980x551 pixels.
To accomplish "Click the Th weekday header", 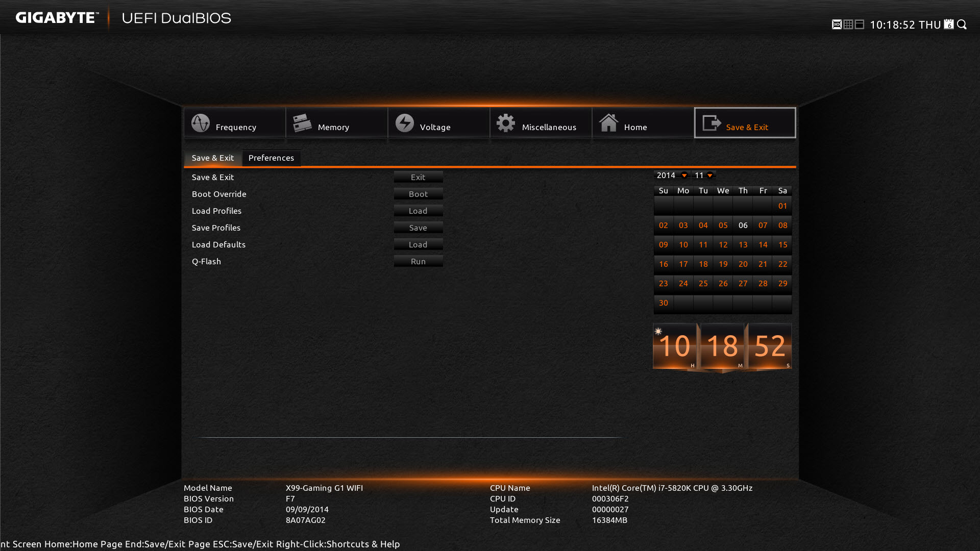I will pyautogui.click(x=743, y=191).
